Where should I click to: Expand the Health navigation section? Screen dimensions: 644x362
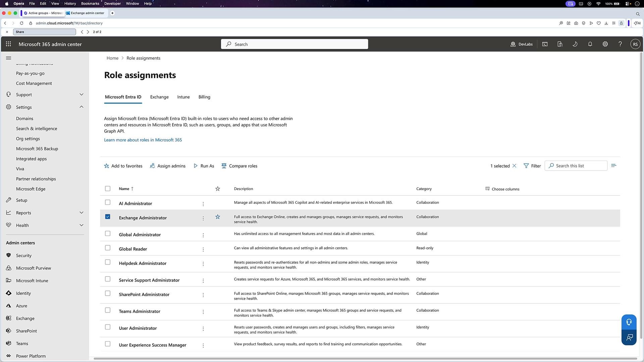[82, 225]
